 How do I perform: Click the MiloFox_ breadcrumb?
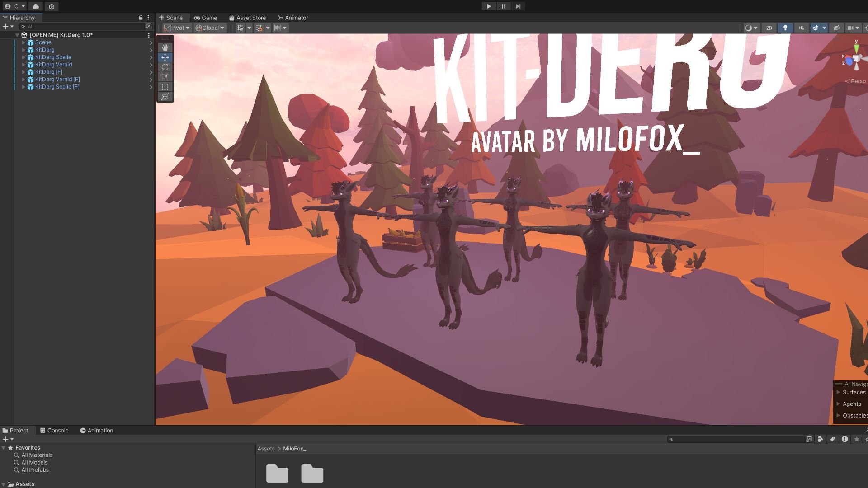[294, 449]
